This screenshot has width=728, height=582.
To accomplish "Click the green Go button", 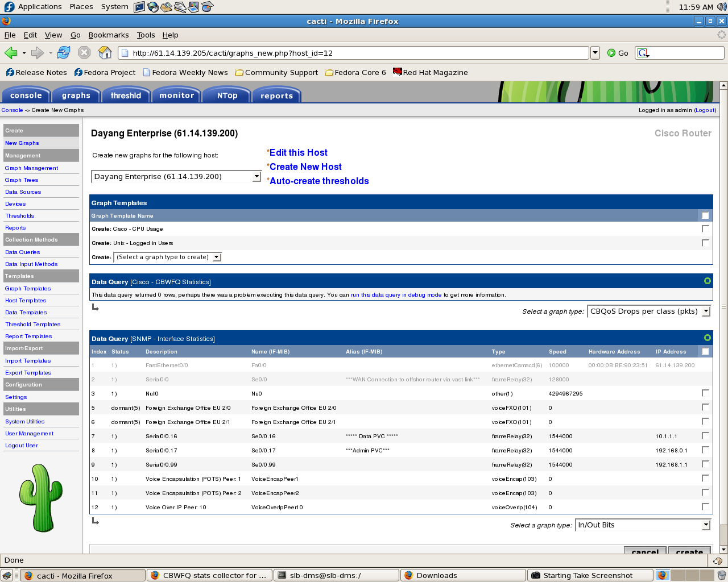I will click(618, 53).
